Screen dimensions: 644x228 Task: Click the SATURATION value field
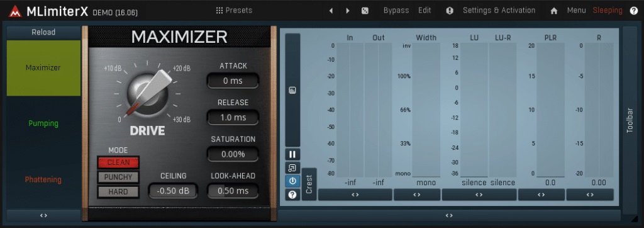click(233, 154)
